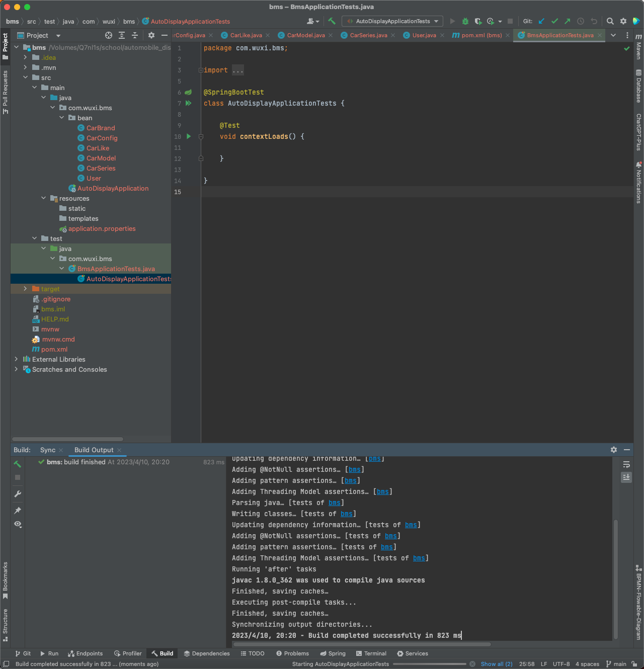The image size is (644, 669).
Task: Switch to CarLike.java editor tab
Action: [246, 35]
